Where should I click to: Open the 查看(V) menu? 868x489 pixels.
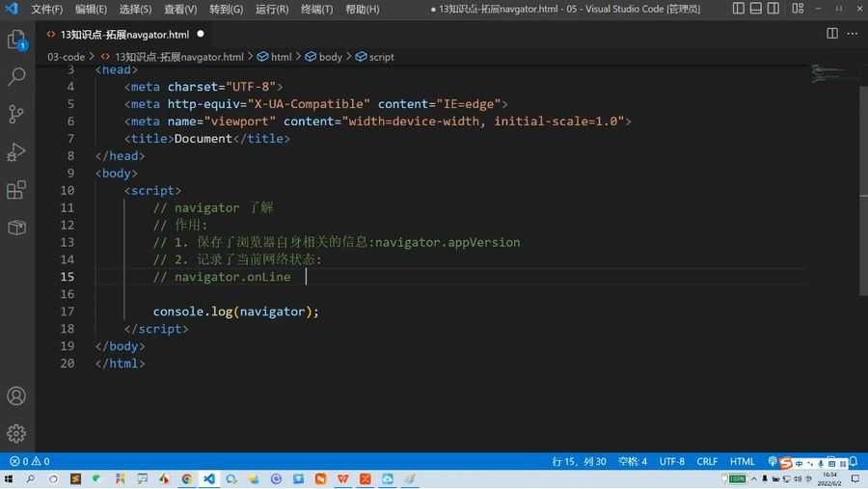tap(180, 10)
